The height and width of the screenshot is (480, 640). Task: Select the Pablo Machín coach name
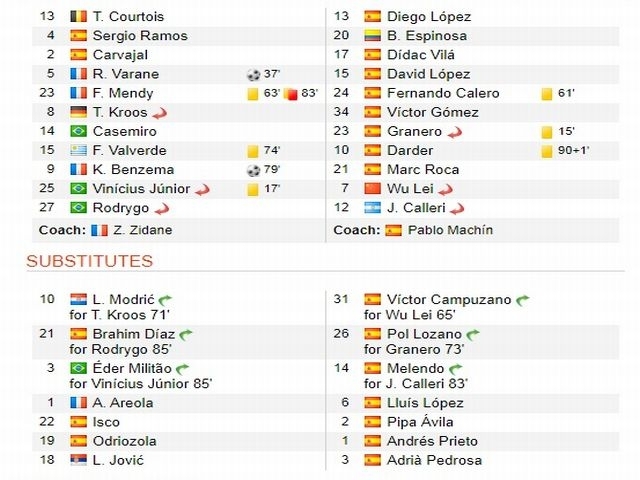pyautogui.click(x=450, y=230)
